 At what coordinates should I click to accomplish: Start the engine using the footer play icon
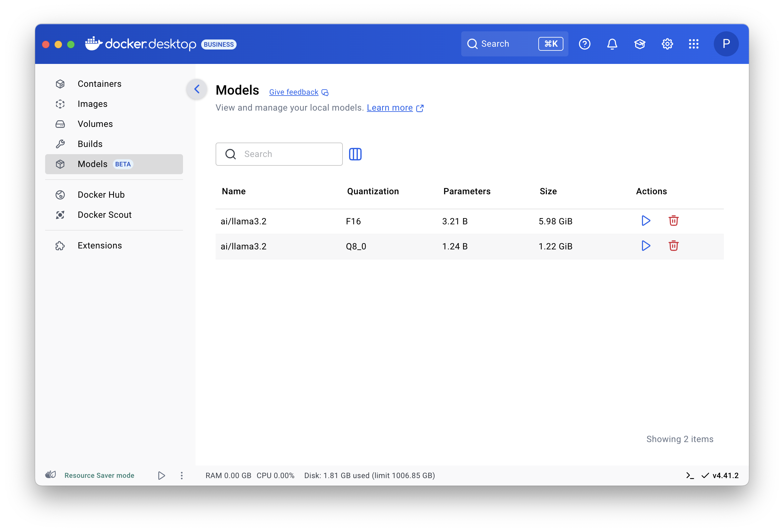(x=161, y=476)
